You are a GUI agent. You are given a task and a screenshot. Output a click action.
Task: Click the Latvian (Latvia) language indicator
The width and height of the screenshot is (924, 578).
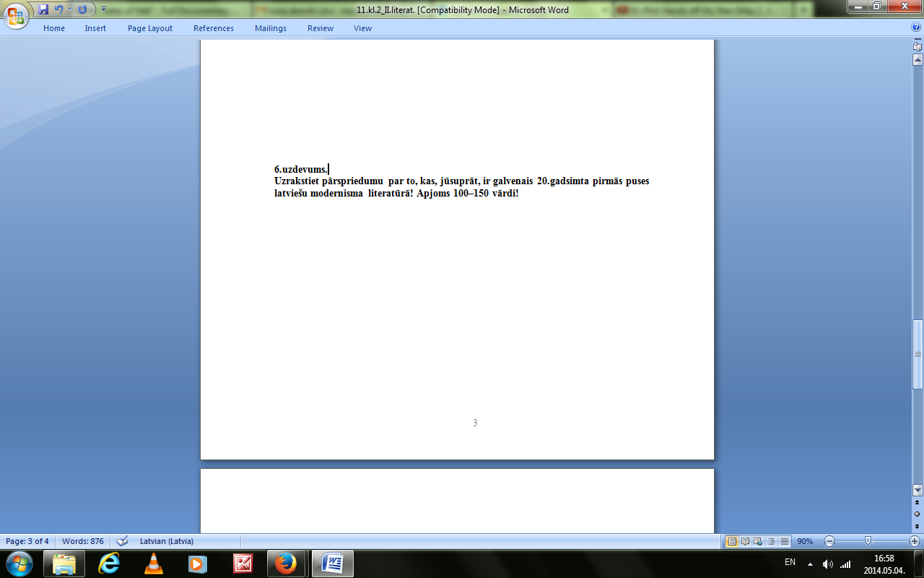click(167, 541)
